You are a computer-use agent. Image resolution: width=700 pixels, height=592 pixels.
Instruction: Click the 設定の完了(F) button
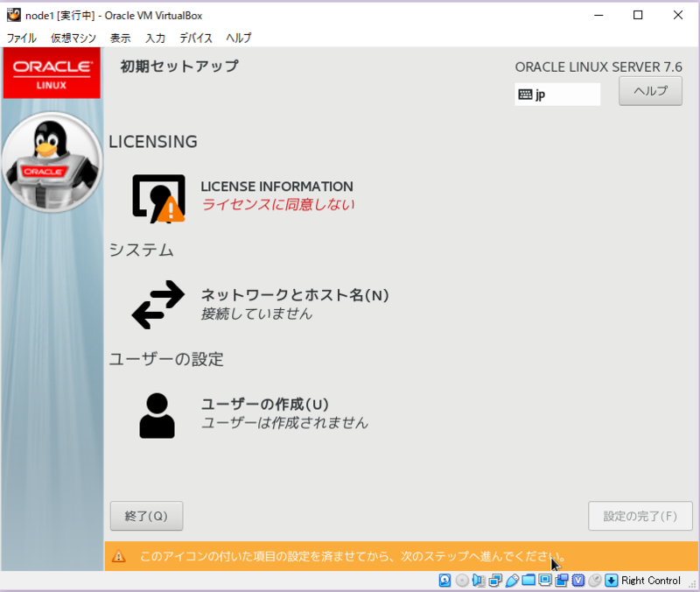point(640,516)
